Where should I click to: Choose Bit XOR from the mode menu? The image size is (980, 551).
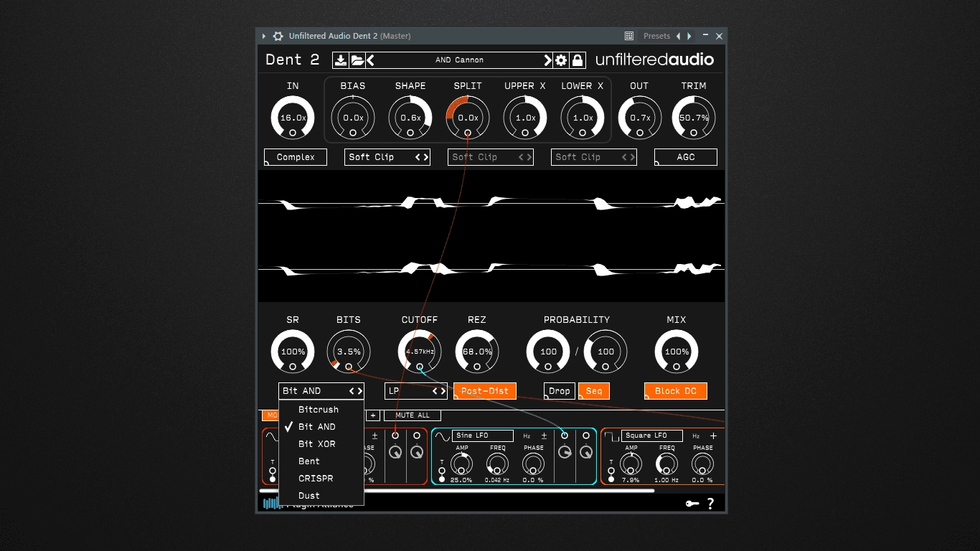(321, 444)
